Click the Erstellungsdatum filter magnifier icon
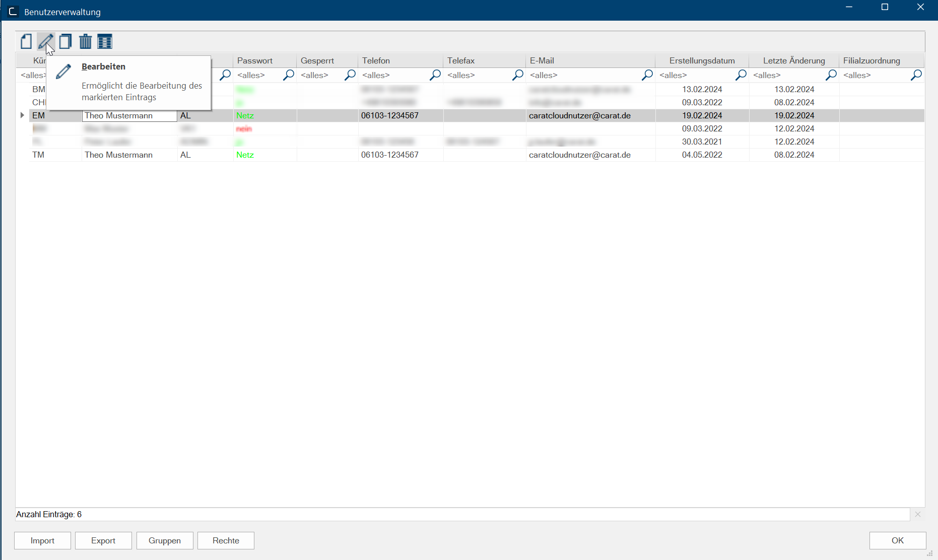The height and width of the screenshot is (560, 938). [741, 75]
